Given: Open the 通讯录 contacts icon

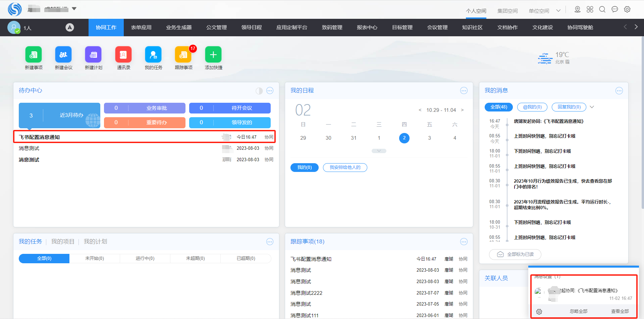Looking at the screenshot, I should pos(123,55).
